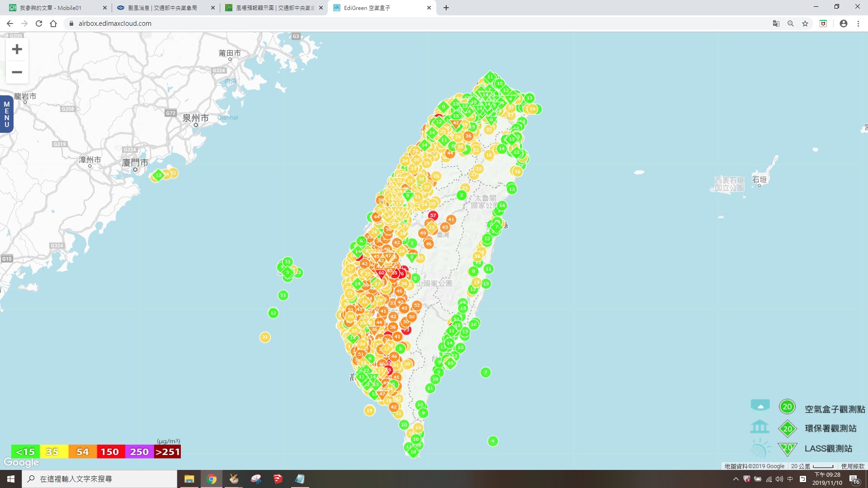Translate this page using the translate icon
Screen dimensions: 868x488
click(x=776, y=23)
